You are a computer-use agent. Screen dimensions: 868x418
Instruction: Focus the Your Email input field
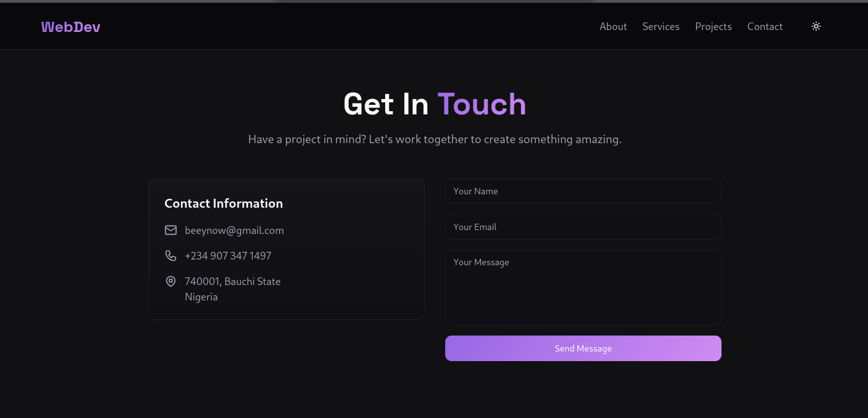(x=583, y=227)
